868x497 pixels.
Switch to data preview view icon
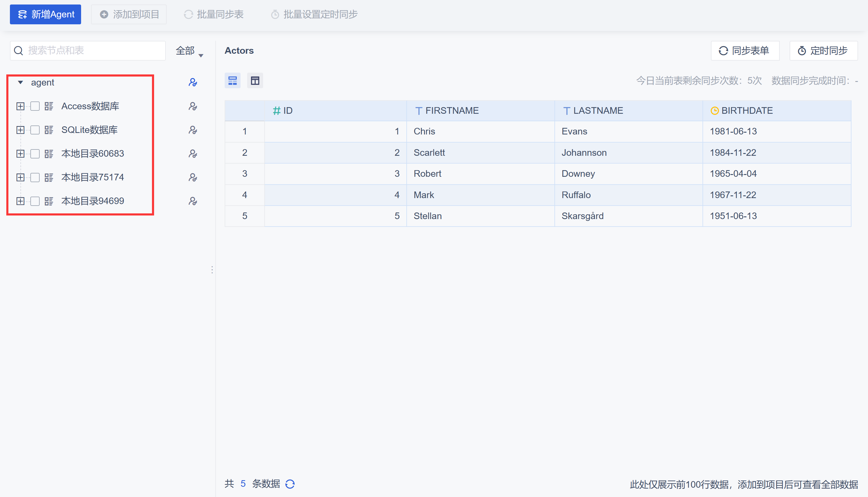click(232, 80)
